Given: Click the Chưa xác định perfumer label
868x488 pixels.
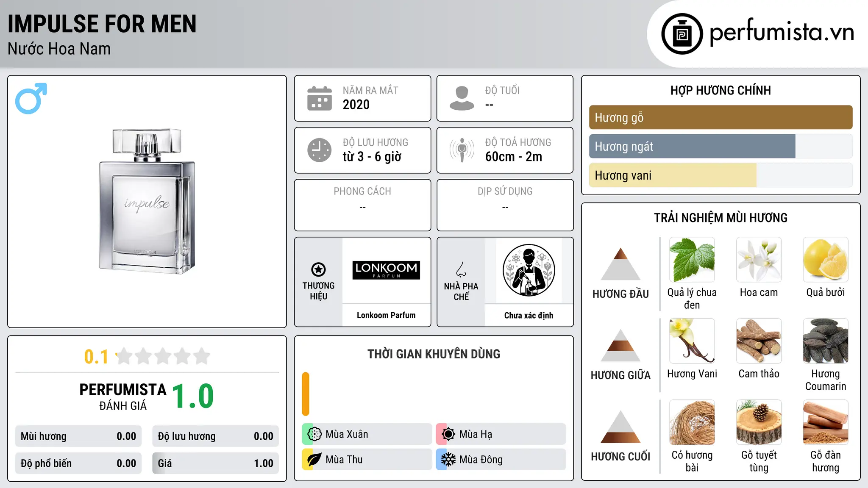Looking at the screenshot, I should 529,315.
